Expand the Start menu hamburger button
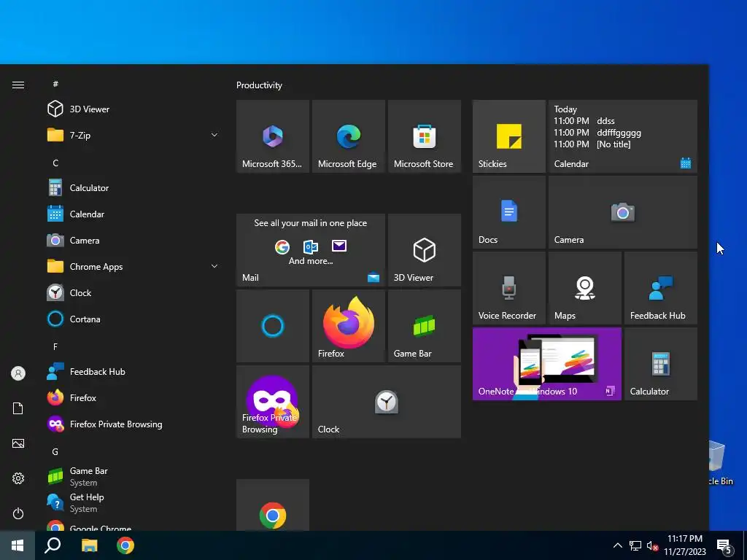 (x=18, y=85)
